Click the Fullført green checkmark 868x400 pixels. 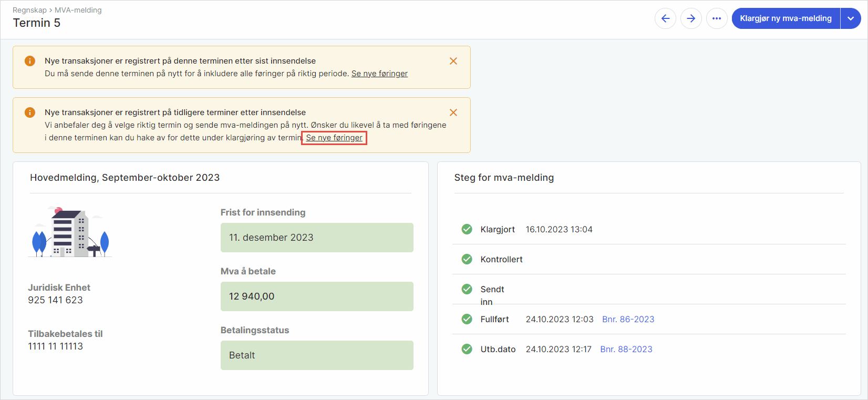coord(467,319)
